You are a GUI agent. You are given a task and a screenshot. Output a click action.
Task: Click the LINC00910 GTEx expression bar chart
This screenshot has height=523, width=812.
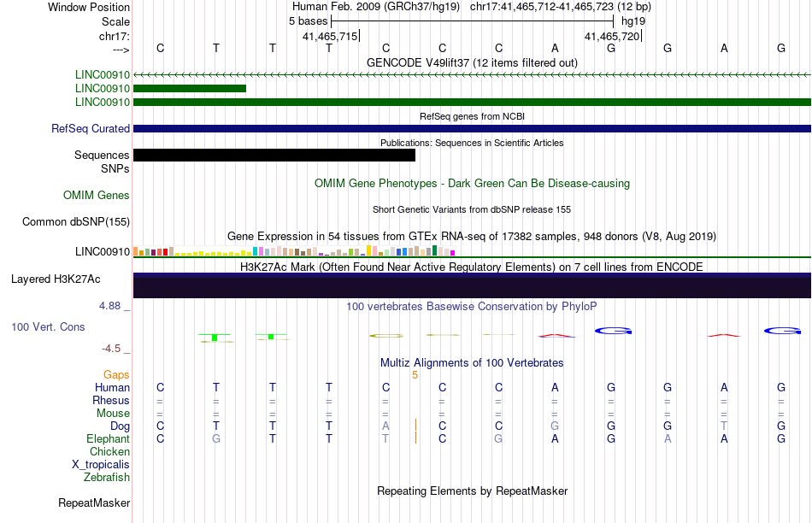coord(294,250)
